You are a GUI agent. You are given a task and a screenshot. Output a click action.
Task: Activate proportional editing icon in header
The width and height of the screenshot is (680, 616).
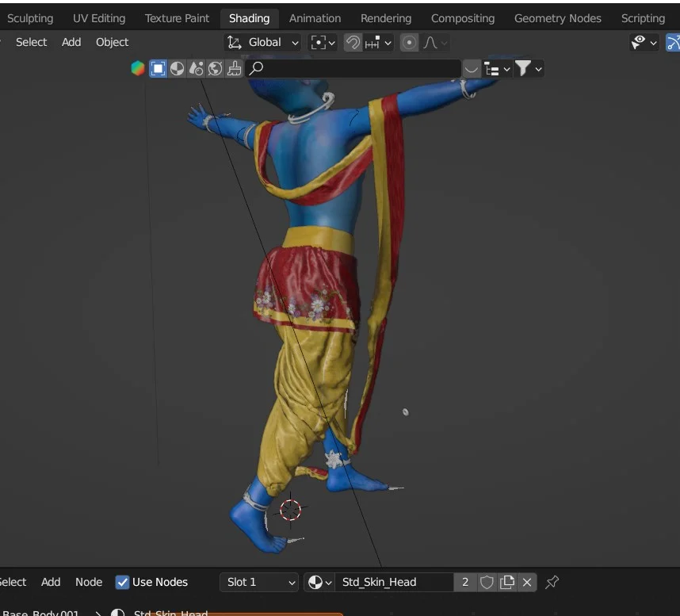click(x=409, y=42)
